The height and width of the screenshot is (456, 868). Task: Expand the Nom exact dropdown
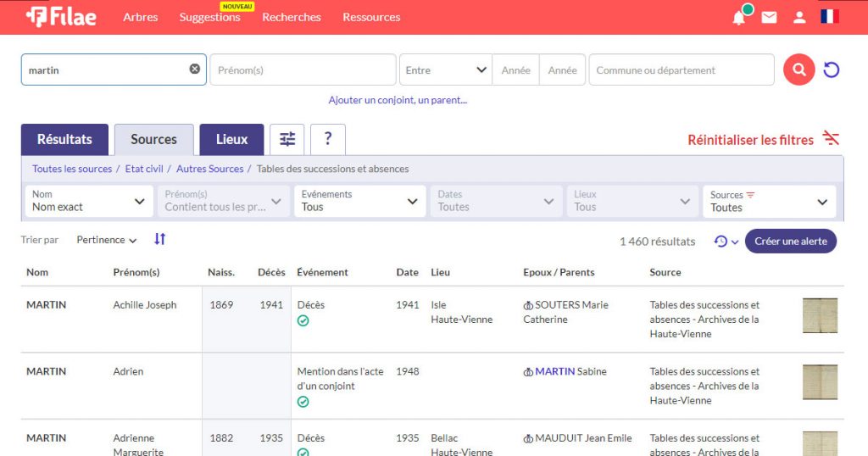tap(89, 201)
